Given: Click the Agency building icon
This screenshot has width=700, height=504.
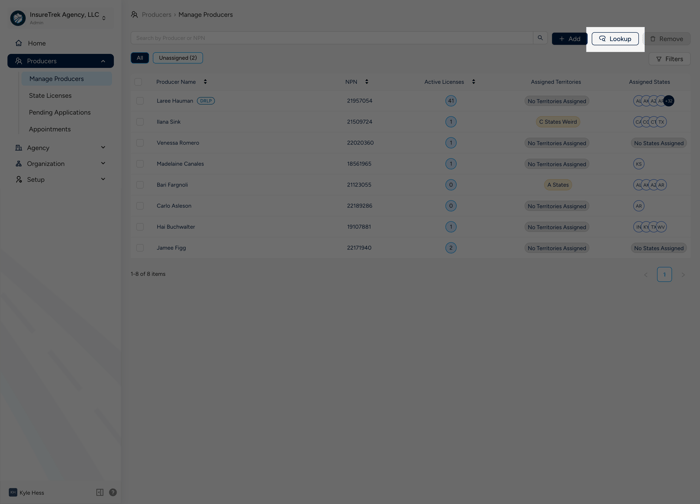Looking at the screenshot, I should (x=19, y=148).
